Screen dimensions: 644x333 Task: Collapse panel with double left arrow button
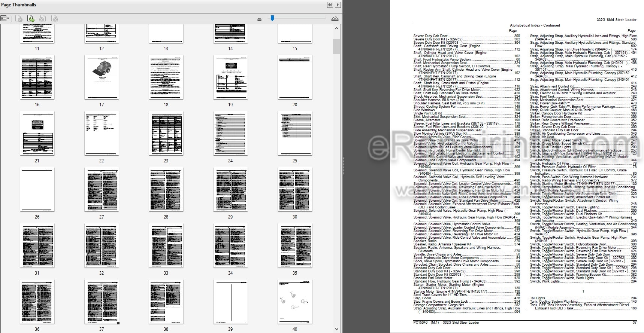coord(330,5)
